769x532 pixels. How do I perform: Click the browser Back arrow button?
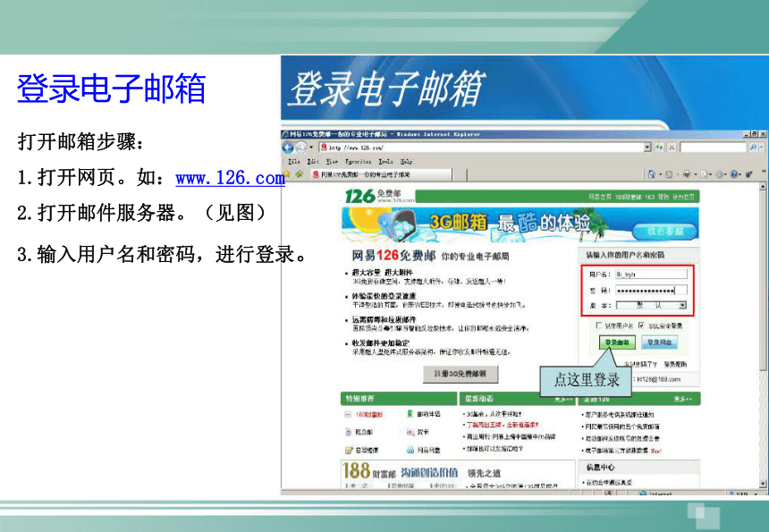pyautogui.click(x=288, y=148)
